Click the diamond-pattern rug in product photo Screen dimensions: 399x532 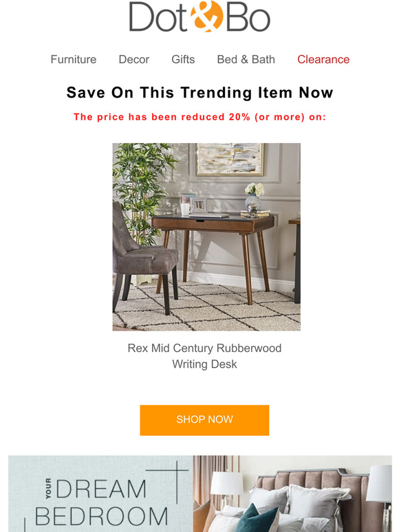coord(206,309)
